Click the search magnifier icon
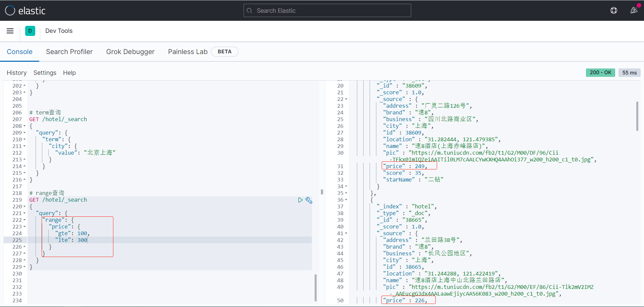Viewport: 644px width, 307px height. click(x=250, y=11)
